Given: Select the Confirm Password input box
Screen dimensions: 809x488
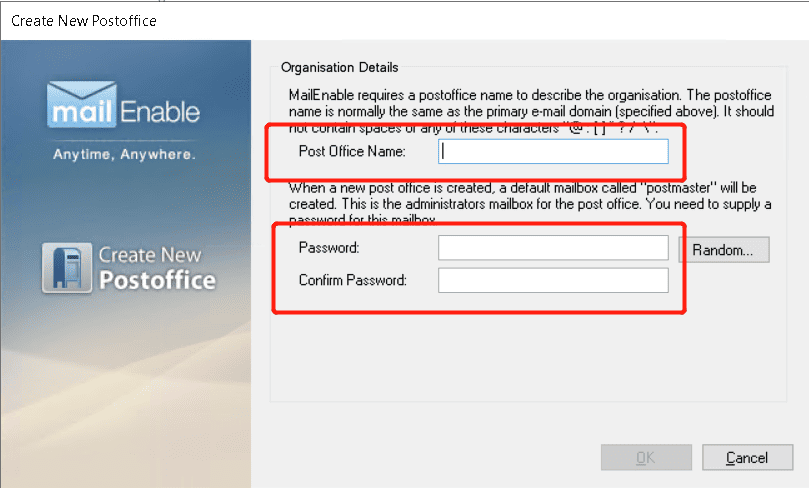Looking at the screenshot, I should 552,280.
